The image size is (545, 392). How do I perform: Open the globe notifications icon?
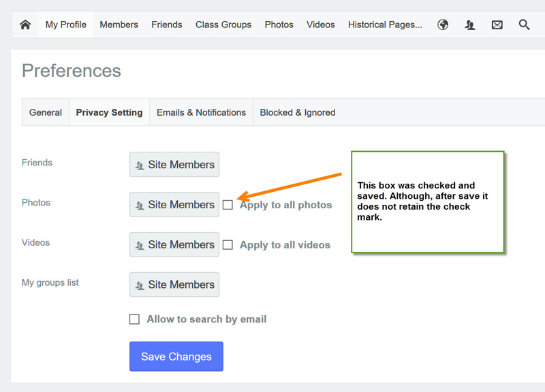(x=442, y=24)
